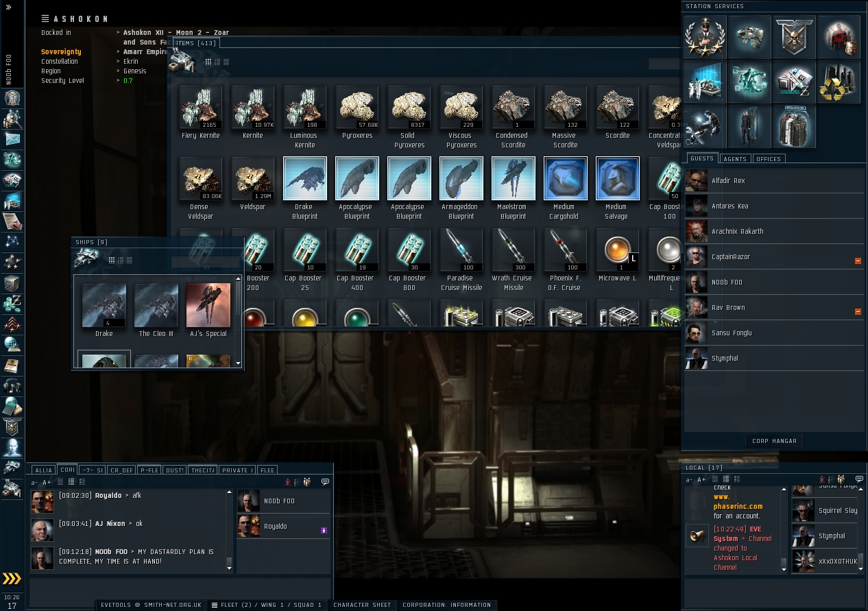Open clothing rack customization station service

[x=794, y=126]
